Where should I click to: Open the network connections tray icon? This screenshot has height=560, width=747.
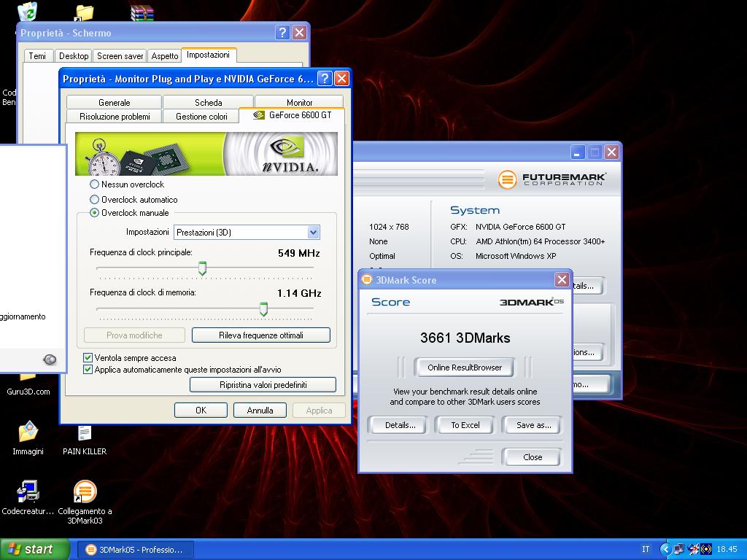[x=678, y=549]
